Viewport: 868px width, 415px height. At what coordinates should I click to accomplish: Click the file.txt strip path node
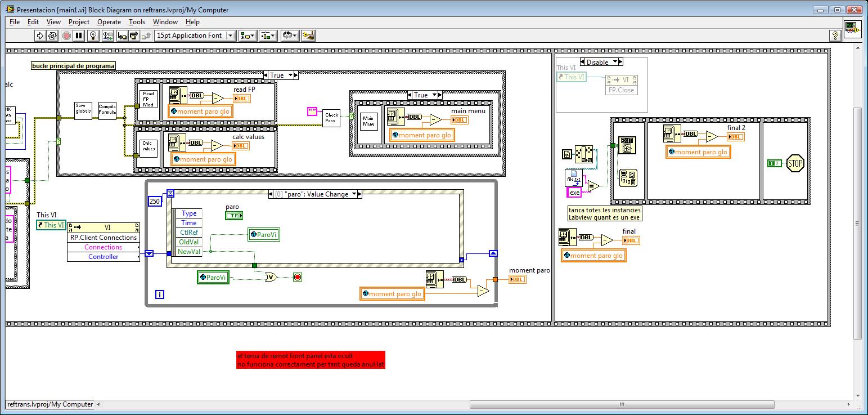point(574,178)
